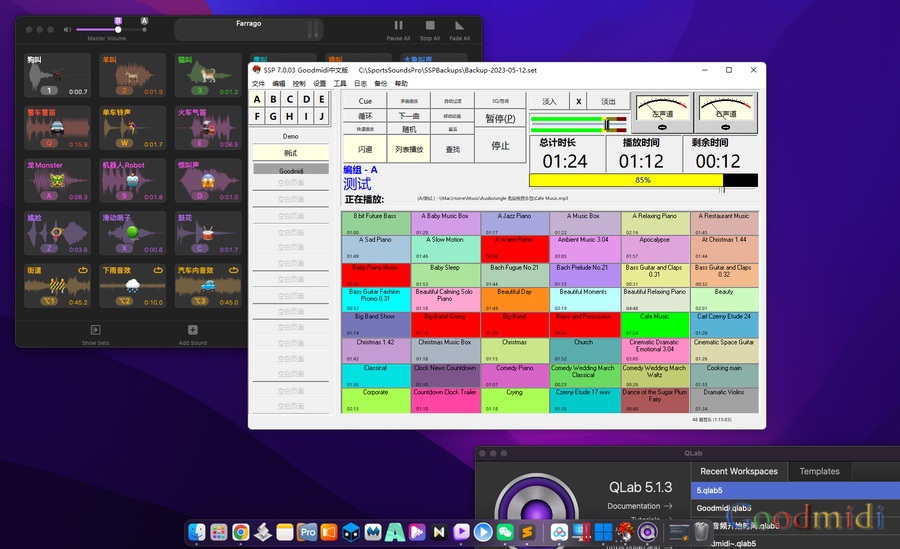The height and width of the screenshot is (549, 900).
Task: Click the 查找 search button
Action: [x=452, y=149]
